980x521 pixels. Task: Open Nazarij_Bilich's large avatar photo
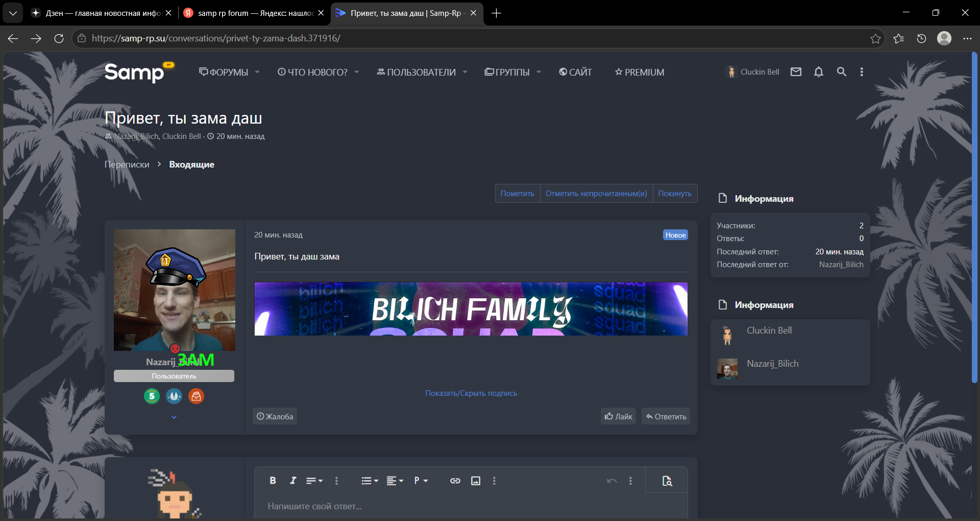click(175, 290)
